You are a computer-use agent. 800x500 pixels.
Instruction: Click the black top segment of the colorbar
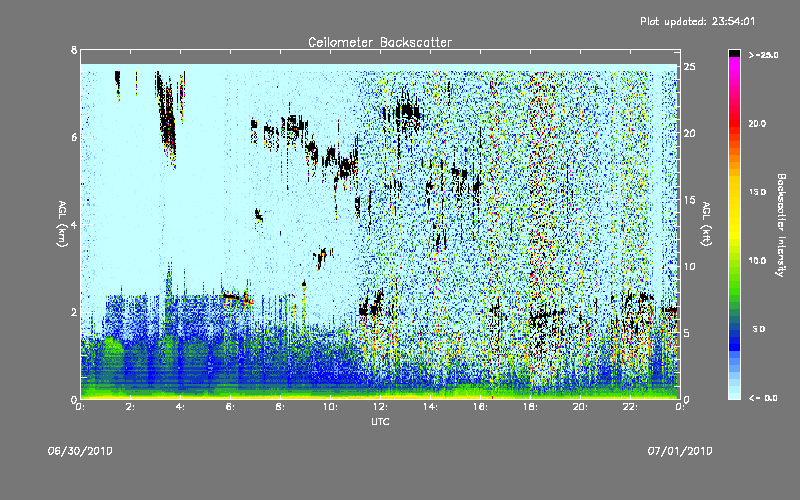point(734,53)
